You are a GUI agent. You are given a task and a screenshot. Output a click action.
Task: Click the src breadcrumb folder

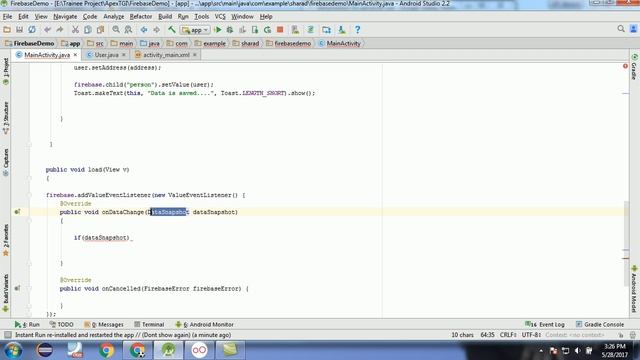pyautogui.click(x=96, y=43)
